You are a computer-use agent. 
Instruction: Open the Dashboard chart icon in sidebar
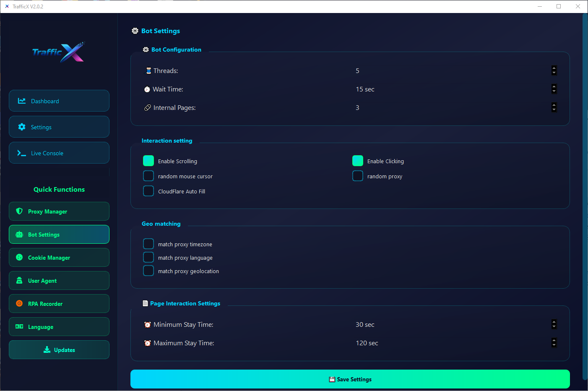[x=22, y=101]
